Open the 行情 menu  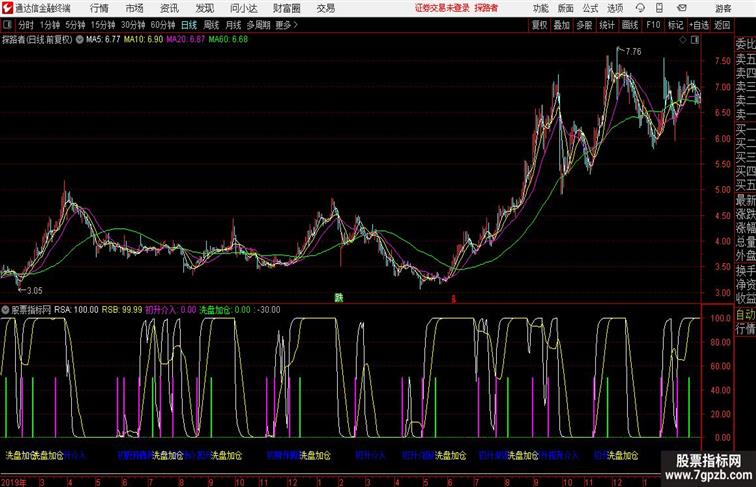click(x=99, y=8)
